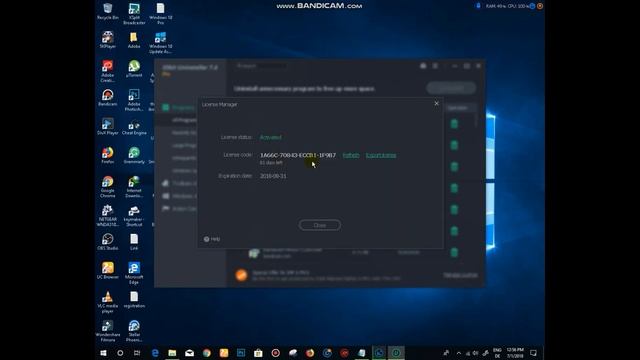This screenshot has width=640, height=360.
Task: Click the green Uninstall button in IObit window
Action: pyautogui.click(x=451, y=88)
